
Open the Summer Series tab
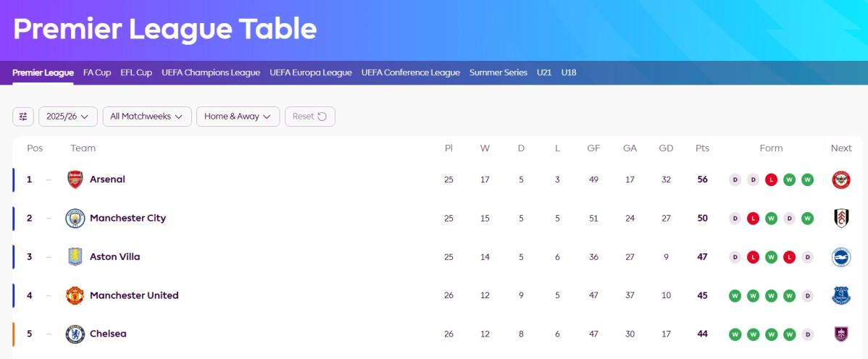[498, 72]
